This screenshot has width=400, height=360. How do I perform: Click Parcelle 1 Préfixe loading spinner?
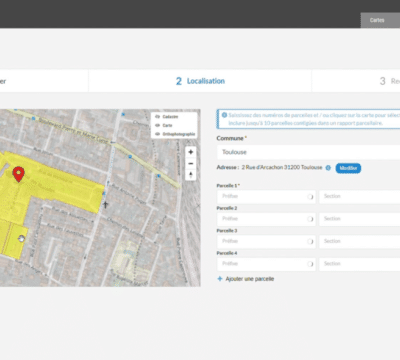pos(310,197)
